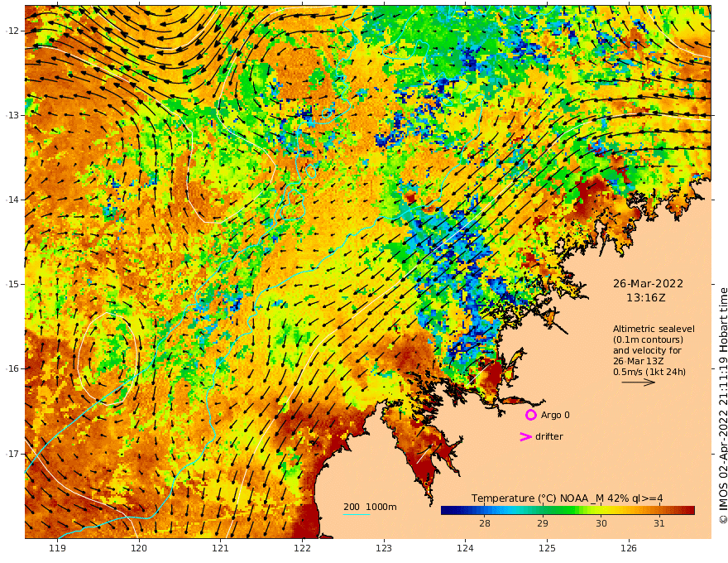Select the date label 26-Mar-2022

[x=648, y=283]
